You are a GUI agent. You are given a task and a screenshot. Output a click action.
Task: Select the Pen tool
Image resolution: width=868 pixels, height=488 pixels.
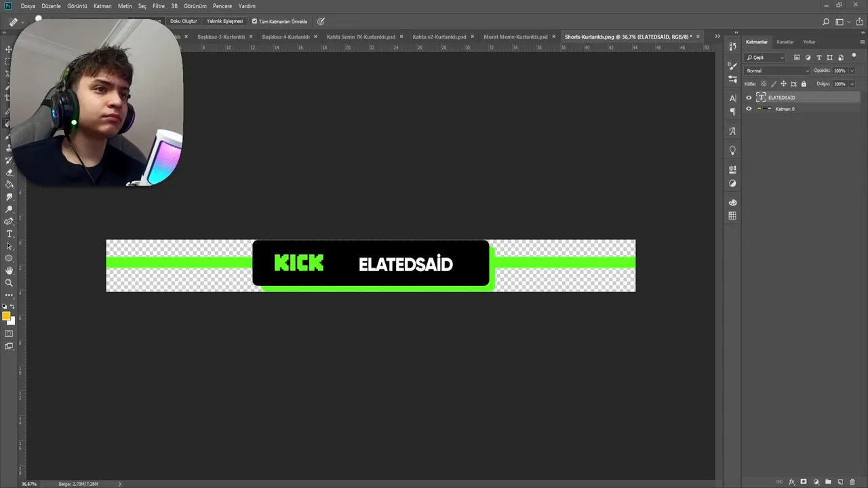coord(9,221)
